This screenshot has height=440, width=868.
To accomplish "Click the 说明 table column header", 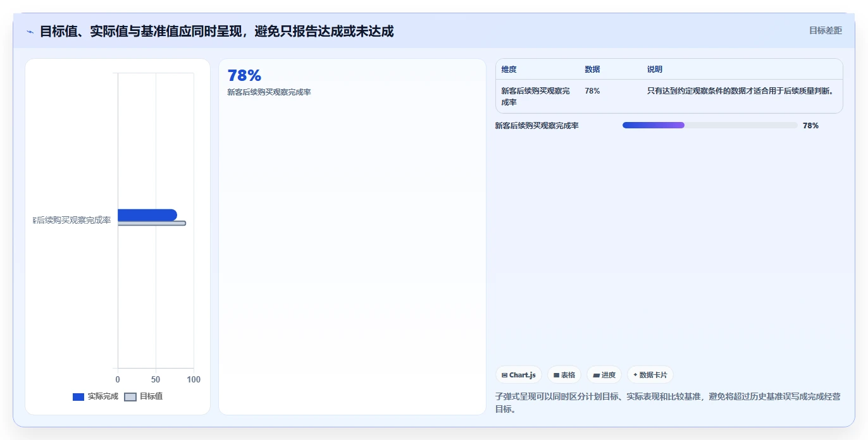I will tap(655, 70).
